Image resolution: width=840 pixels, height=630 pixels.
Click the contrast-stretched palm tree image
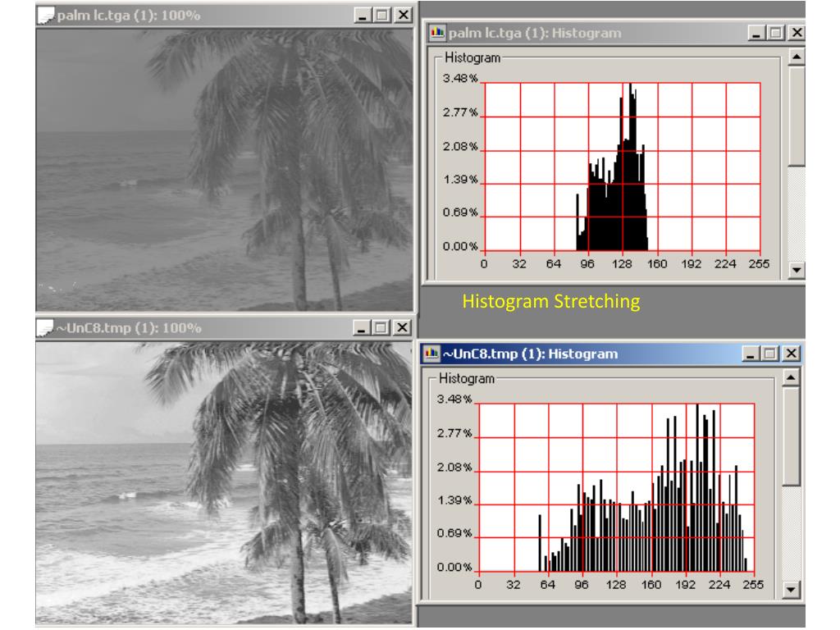[225, 482]
